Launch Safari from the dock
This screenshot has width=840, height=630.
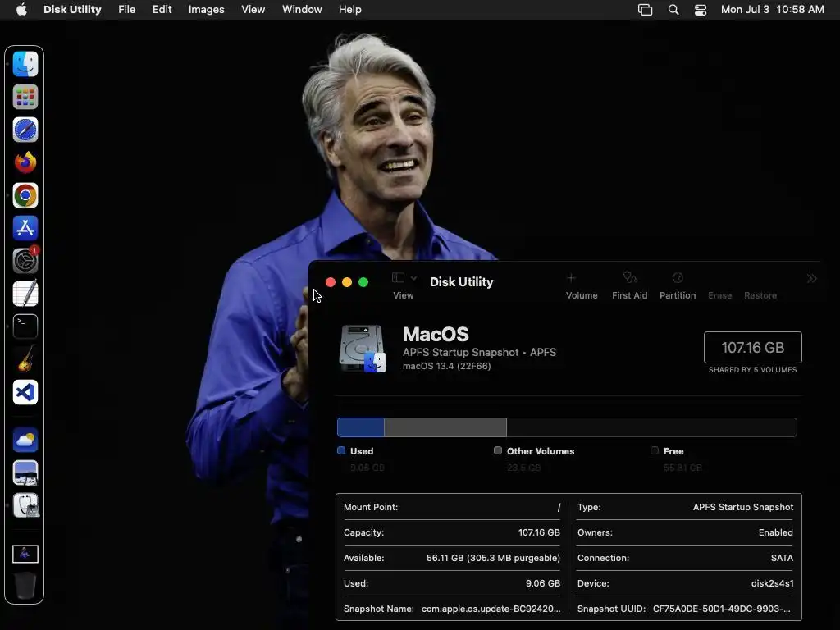pyautogui.click(x=25, y=130)
